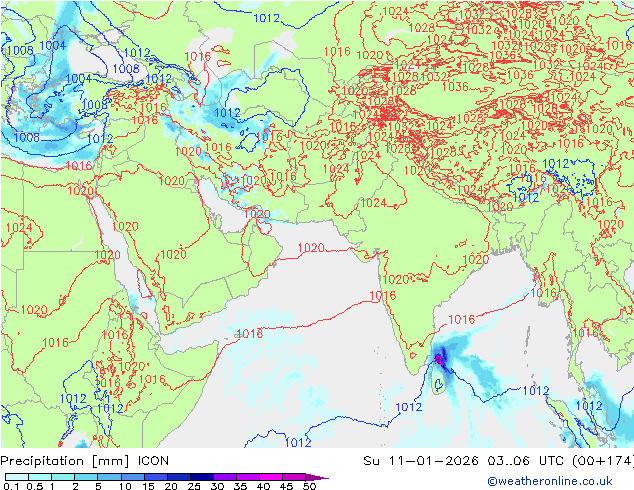Click the '(00+174)' forecast hour text
The image size is (634, 490).
click(x=603, y=461)
